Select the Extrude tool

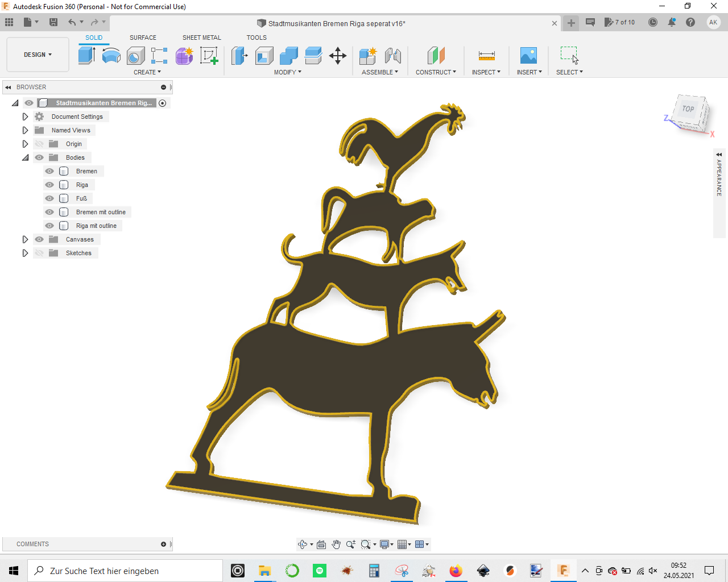coord(86,56)
